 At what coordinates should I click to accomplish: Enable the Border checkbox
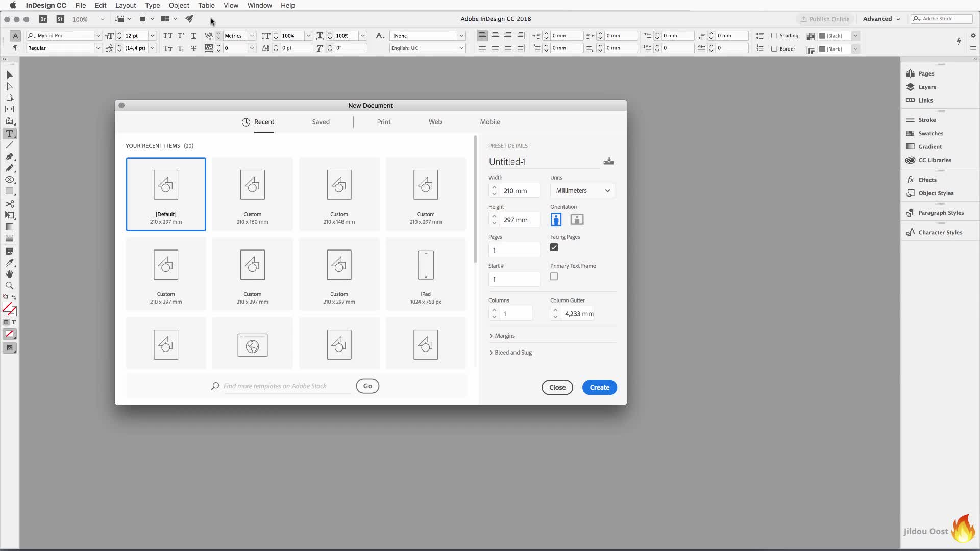click(x=774, y=49)
